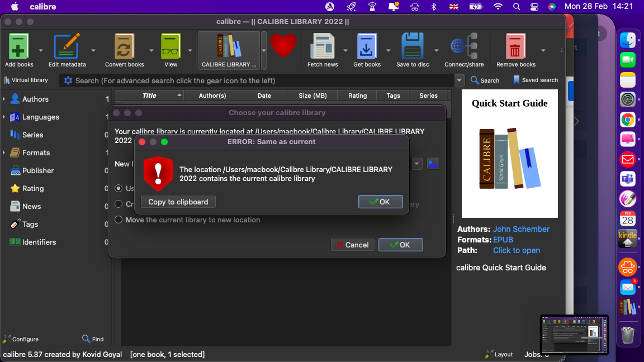644x362 pixels.
Task: Open Add books dropdown arrow
Action: (x=40, y=50)
